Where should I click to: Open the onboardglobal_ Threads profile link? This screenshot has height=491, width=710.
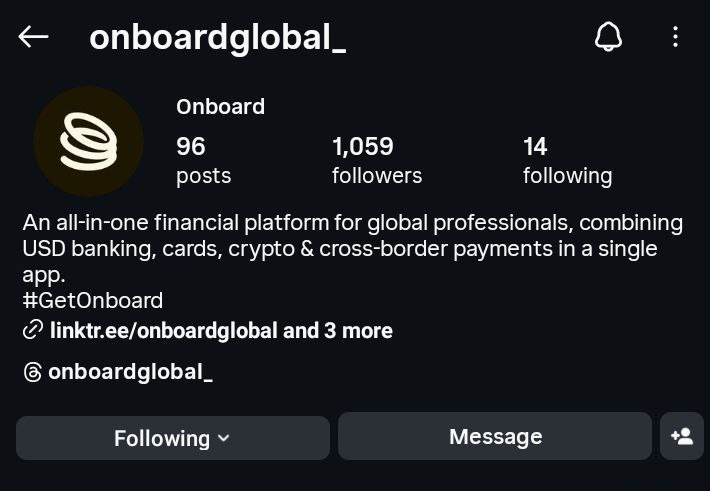point(131,372)
